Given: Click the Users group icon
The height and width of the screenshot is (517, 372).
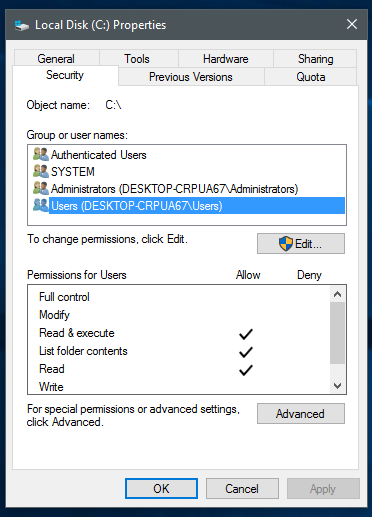Looking at the screenshot, I should pyautogui.click(x=41, y=205).
